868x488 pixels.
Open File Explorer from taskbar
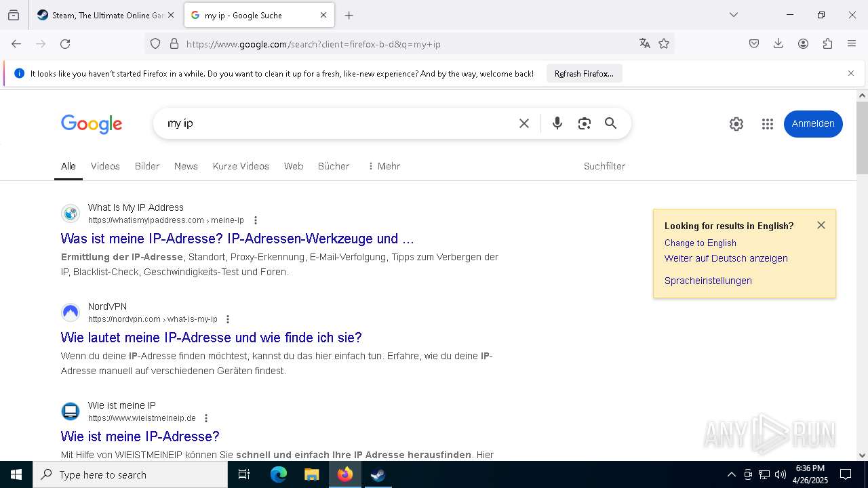[311, 474]
